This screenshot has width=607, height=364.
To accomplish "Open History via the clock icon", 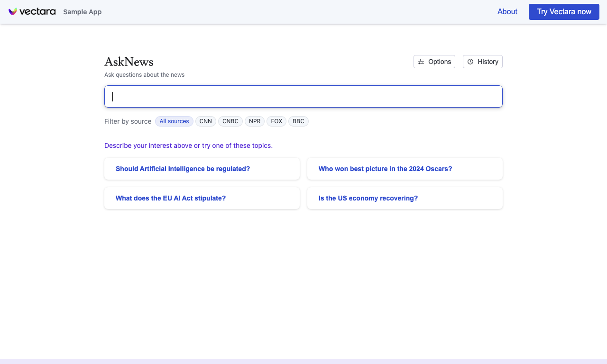I will click(x=470, y=62).
